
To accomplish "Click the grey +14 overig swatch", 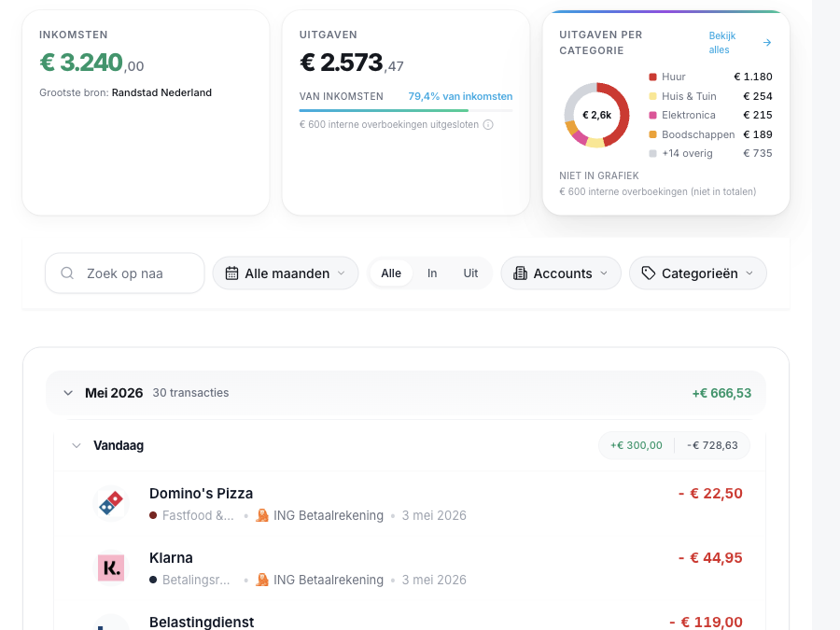I will [x=652, y=154].
